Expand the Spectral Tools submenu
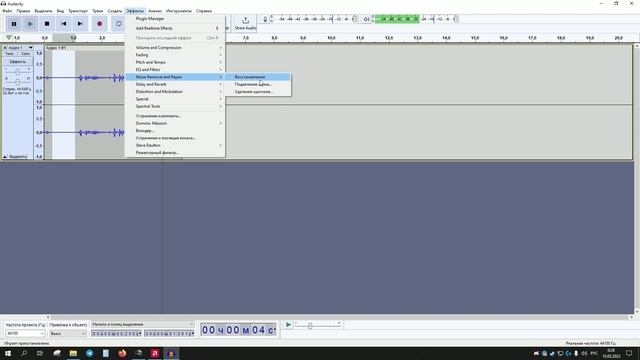Viewport: 640px width, 360px height. tap(175, 106)
